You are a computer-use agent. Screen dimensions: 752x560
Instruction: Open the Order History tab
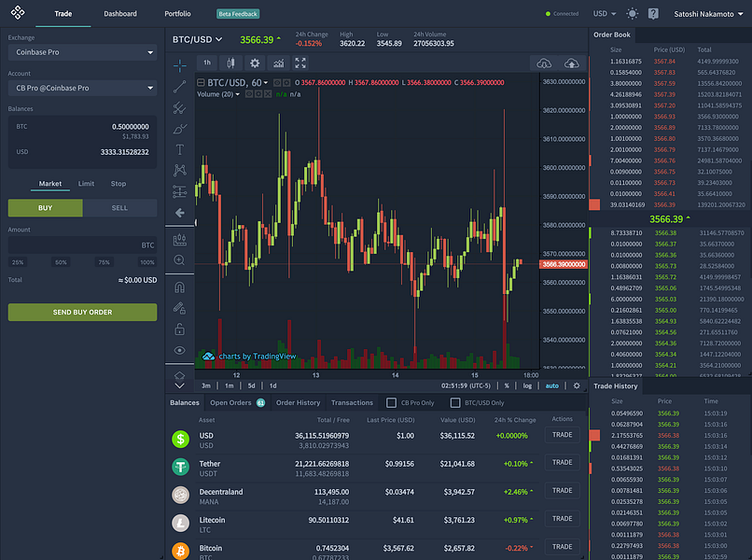[x=298, y=402]
